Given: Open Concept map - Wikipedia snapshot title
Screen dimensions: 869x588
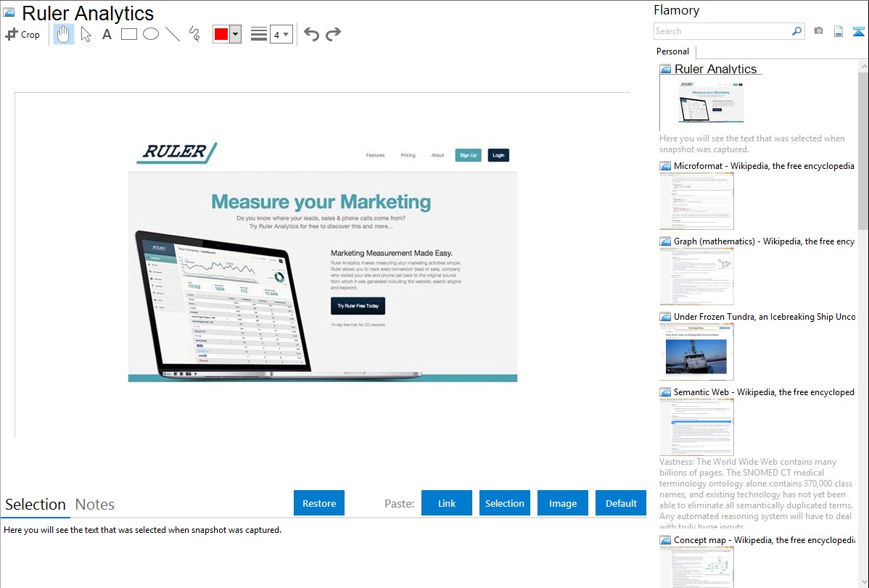Looking at the screenshot, I should tap(765, 540).
